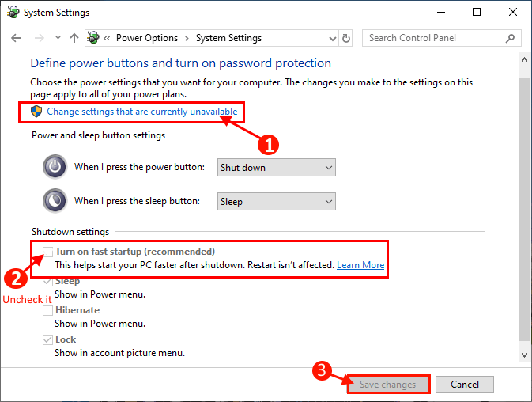Click the scrollbar down arrow

tap(524, 355)
